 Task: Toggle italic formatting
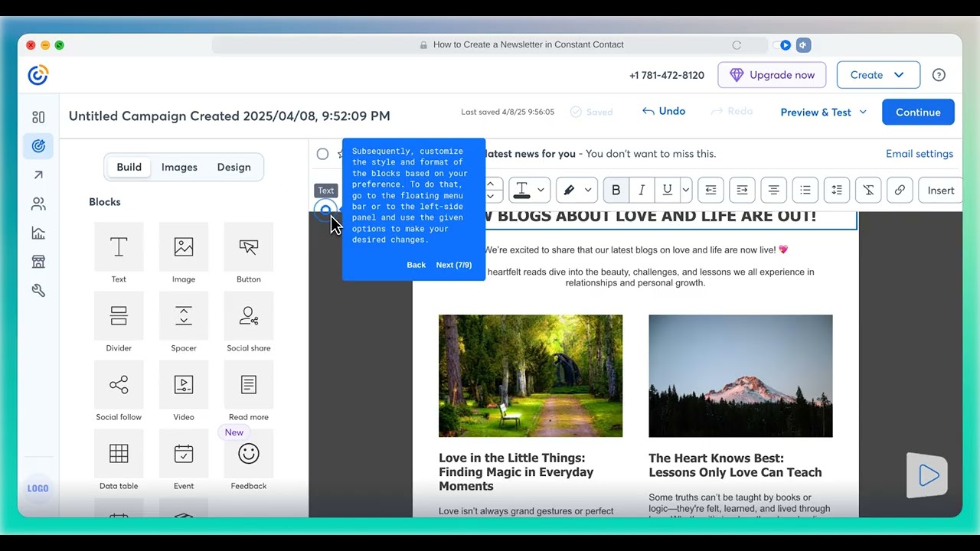(642, 190)
